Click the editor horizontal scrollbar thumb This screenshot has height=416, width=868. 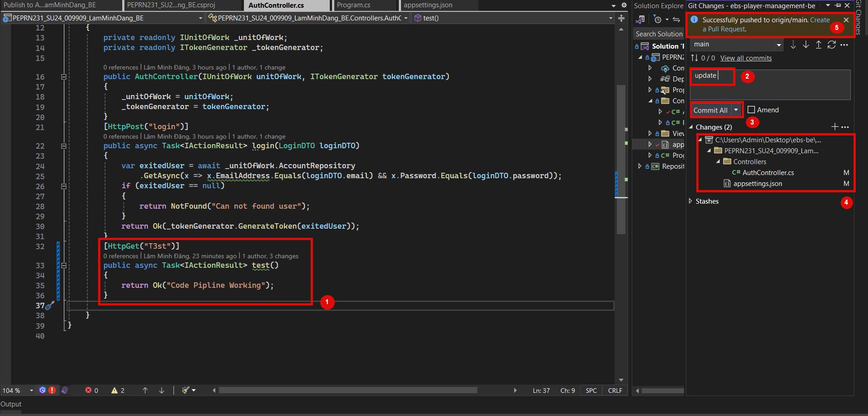347,390
